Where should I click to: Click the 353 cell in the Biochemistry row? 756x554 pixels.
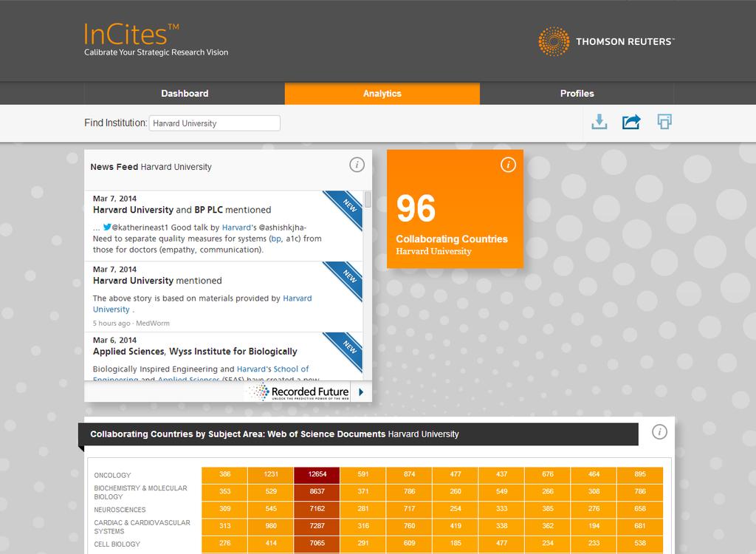(x=224, y=492)
